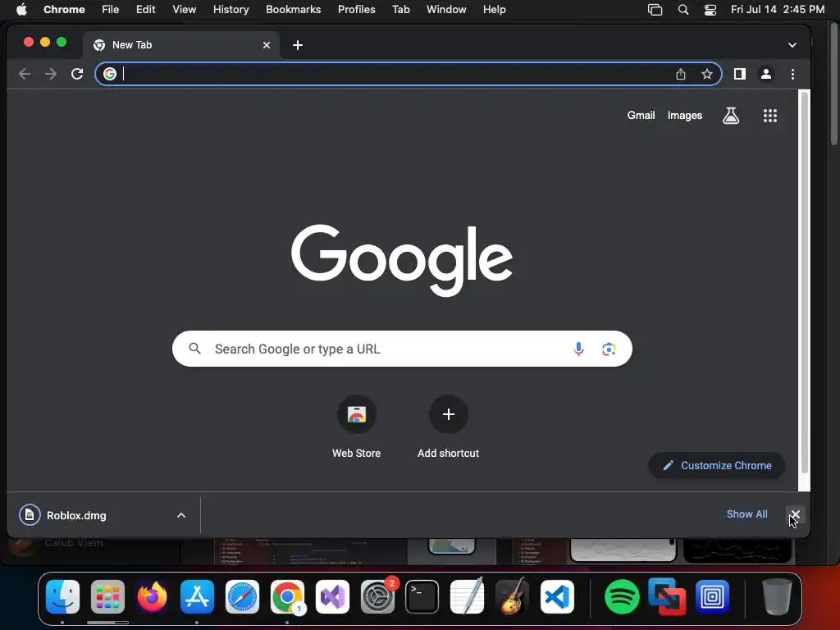
Task: Expand Roblox.dmg download options chevron
Action: tap(181, 515)
